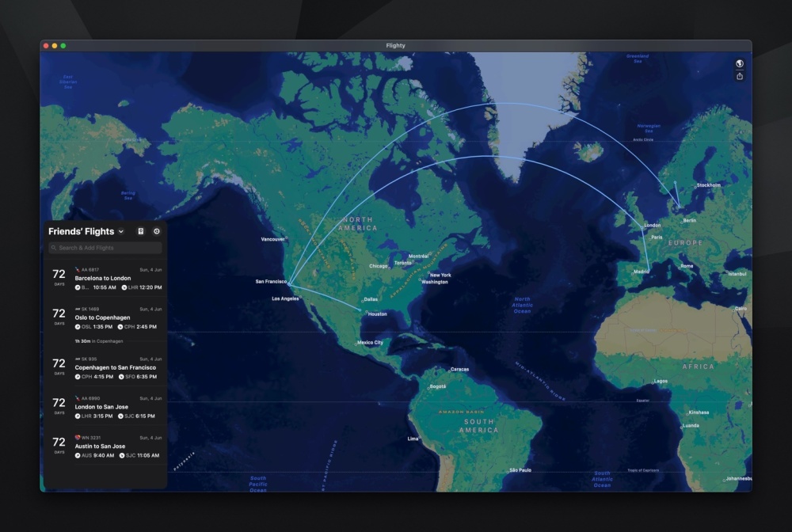This screenshot has width=792, height=532.
Task: Click the Stockholm label on the map
Action: coord(708,185)
